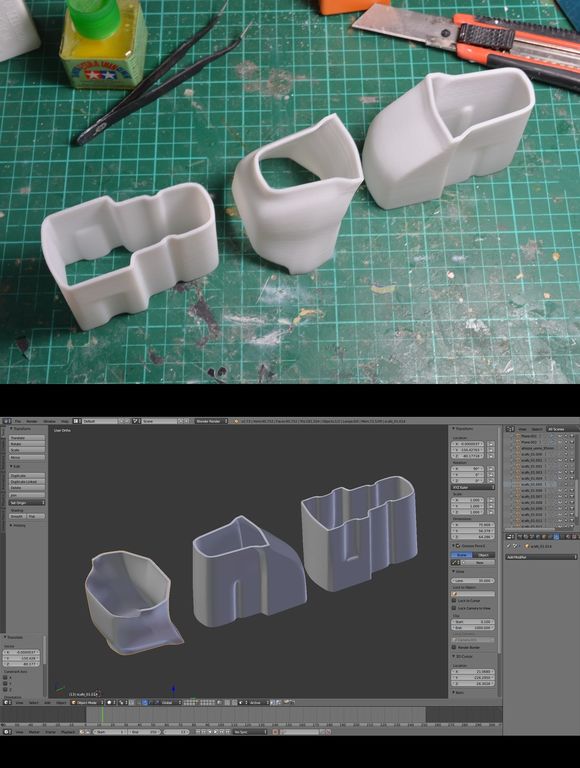Click the Smooth shading button

click(17, 516)
